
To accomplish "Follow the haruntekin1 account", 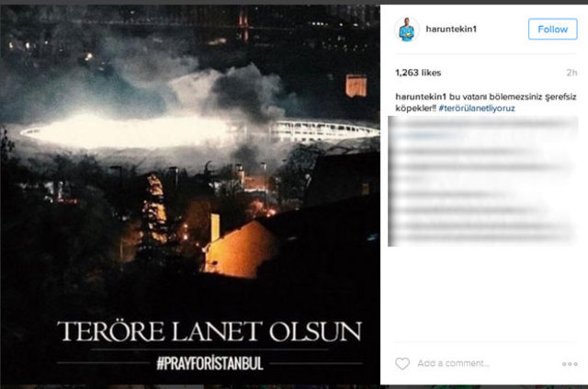I will click(x=553, y=29).
